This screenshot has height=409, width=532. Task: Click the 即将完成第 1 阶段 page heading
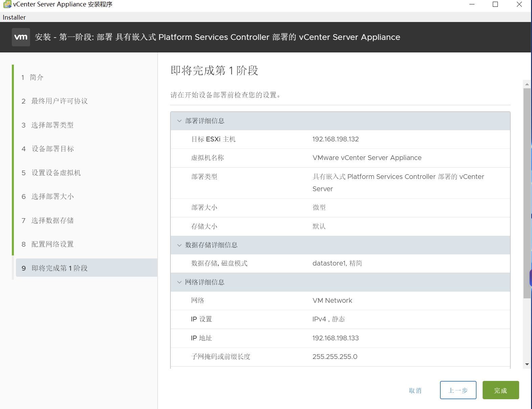coord(214,70)
